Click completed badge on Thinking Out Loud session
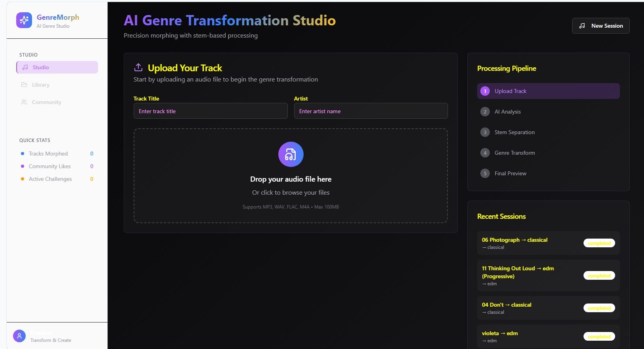The height and width of the screenshot is (349, 644). click(599, 275)
